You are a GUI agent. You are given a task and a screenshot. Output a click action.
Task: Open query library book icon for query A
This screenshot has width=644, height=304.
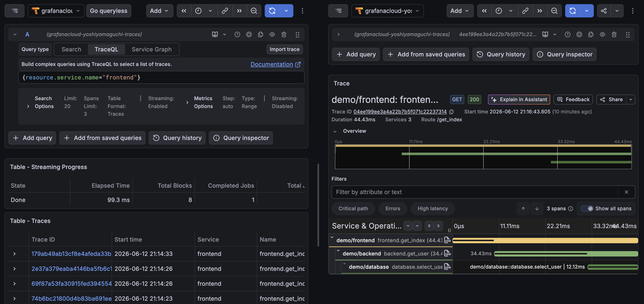click(x=215, y=34)
